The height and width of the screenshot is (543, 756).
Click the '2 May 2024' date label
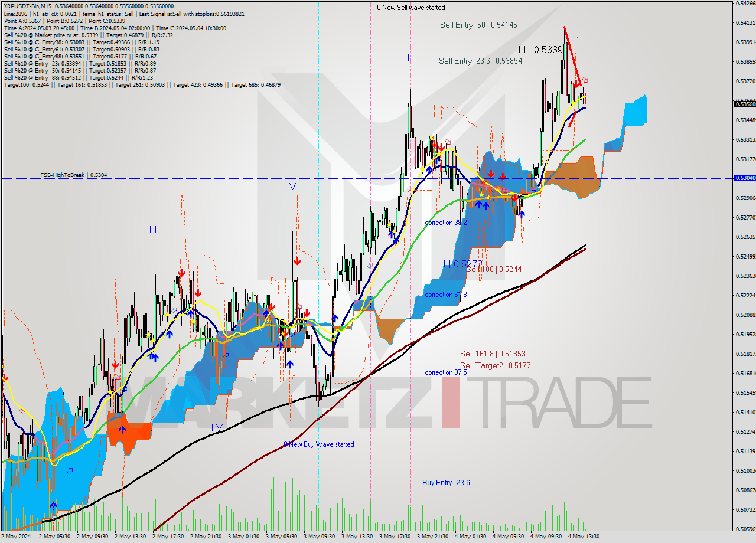(x=17, y=537)
